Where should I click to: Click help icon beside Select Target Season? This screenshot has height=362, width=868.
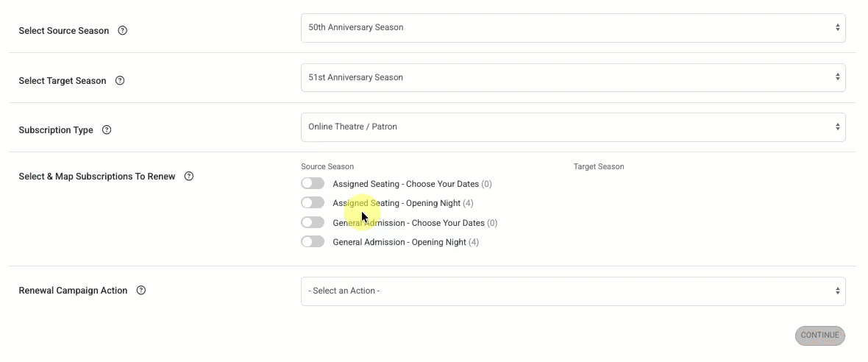coord(120,80)
